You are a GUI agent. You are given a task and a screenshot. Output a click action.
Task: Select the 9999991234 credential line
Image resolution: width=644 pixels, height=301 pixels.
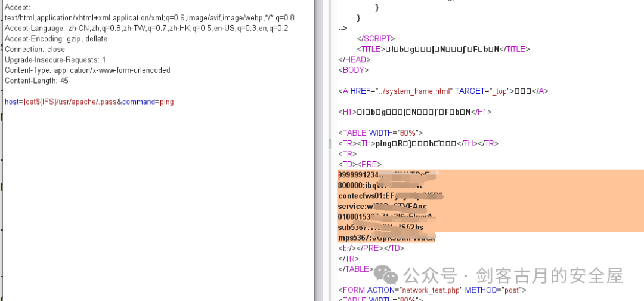click(x=389, y=175)
